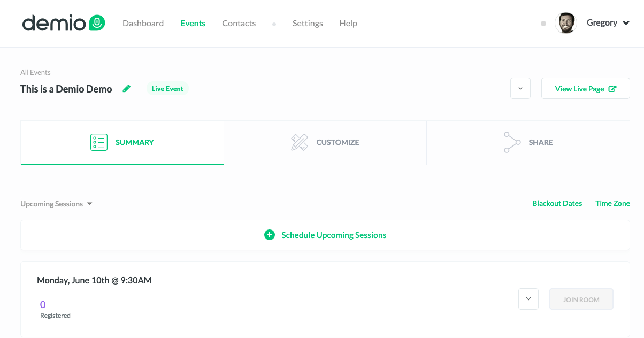Open the event options chevron dropdown
Viewport: 644px width, 338px height.
click(x=520, y=88)
